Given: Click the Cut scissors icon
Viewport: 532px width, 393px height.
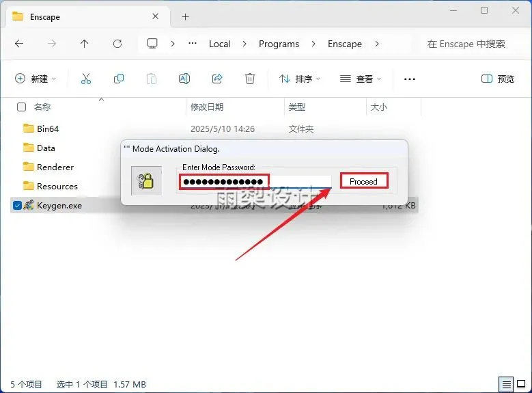Looking at the screenshot, I should (x=86, y=79).
